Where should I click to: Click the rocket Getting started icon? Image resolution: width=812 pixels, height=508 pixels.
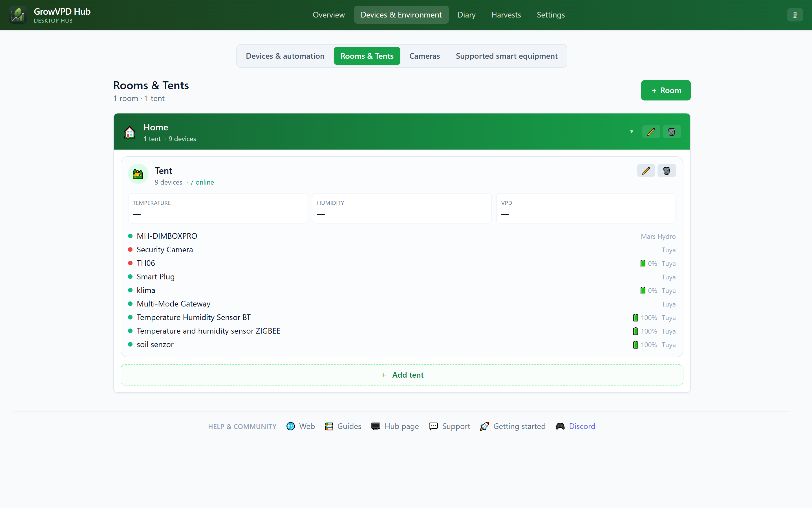(x=484, y=426)
